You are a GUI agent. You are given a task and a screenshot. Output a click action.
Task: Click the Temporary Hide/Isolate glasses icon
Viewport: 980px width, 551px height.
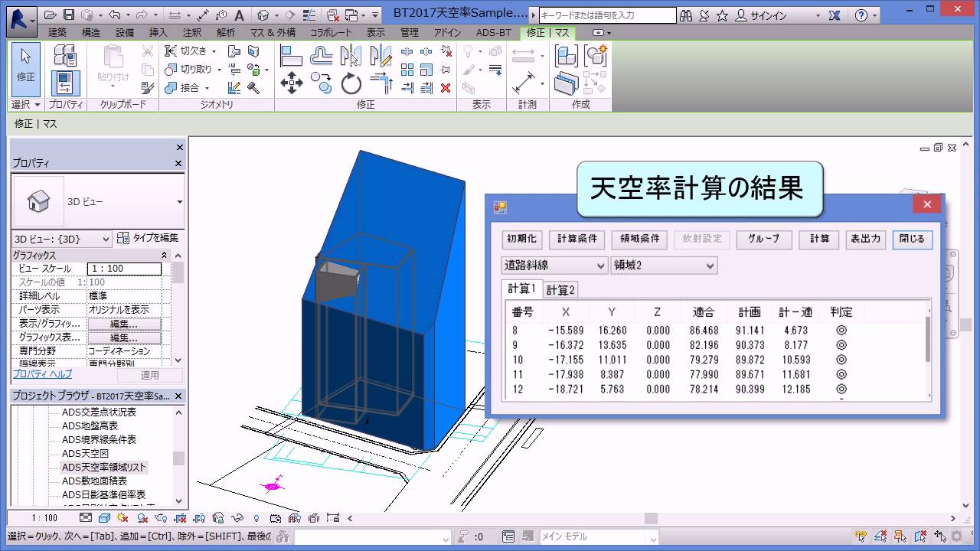[x=237, y=518]
